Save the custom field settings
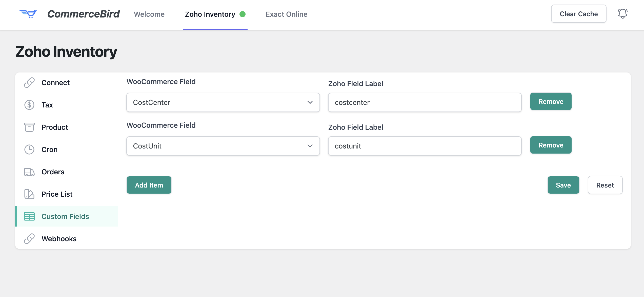644x297 pixels. tap(563, 185)
